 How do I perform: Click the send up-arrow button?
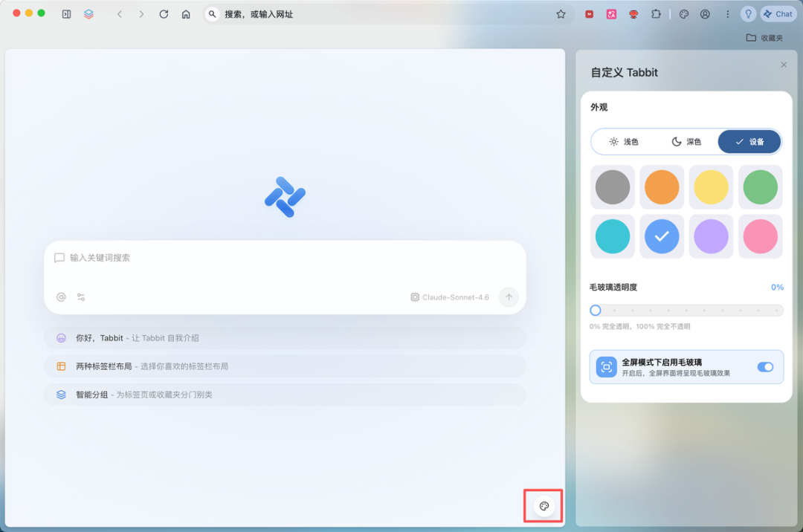[509, 297]
